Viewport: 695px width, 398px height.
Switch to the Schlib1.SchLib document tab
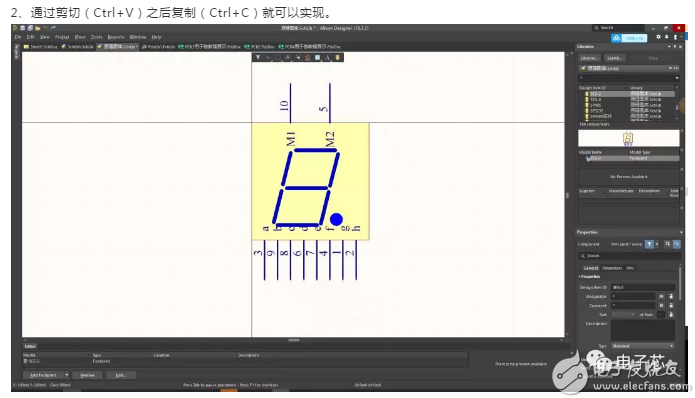[78, 47]
